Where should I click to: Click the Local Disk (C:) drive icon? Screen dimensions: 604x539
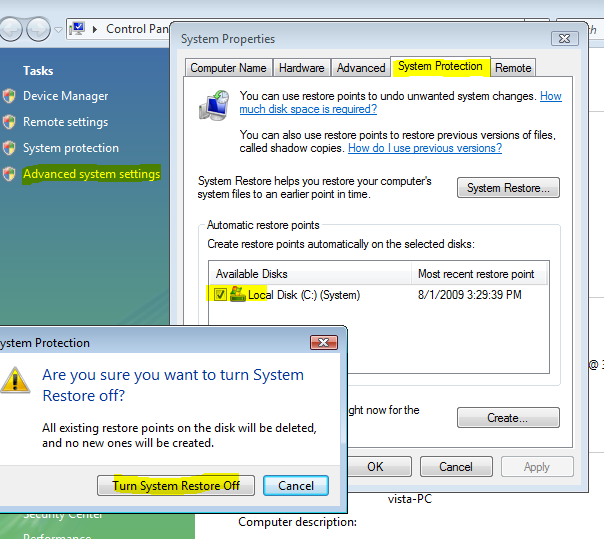[x=238, y=294]
